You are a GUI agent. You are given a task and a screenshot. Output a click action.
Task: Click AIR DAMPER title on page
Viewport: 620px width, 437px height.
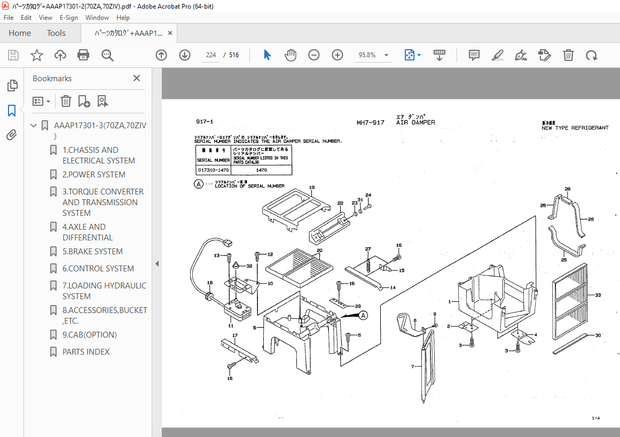click(416, 123)
